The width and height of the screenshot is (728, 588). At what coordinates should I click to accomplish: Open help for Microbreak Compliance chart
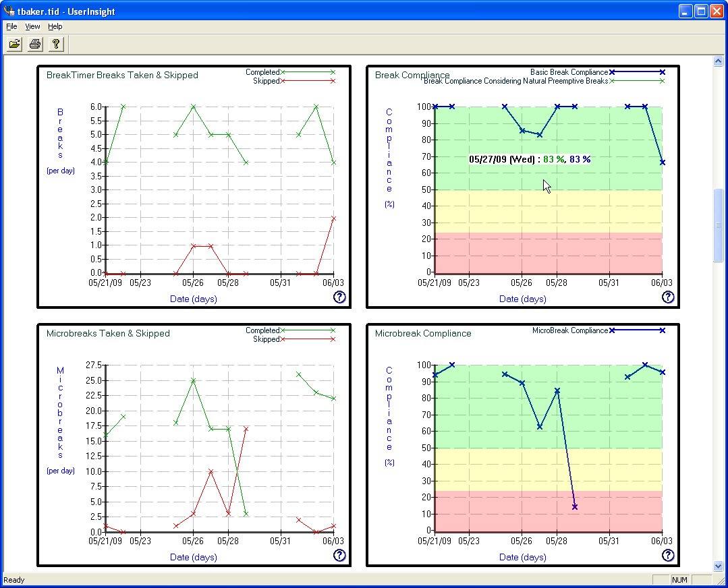[x=668, y=555]
